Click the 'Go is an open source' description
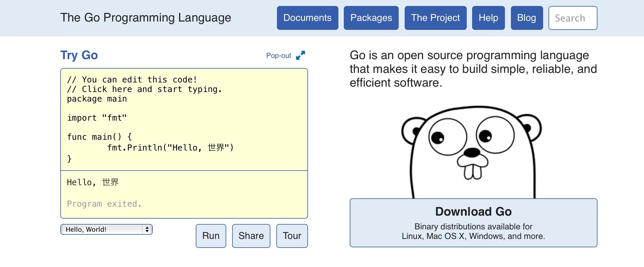 pos(473,69)
